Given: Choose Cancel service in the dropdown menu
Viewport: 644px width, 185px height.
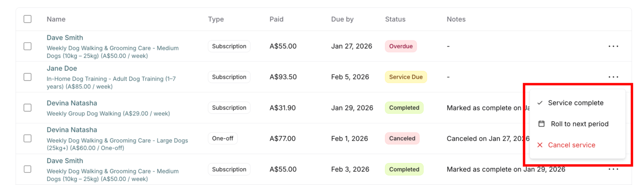Looking at the screenshot, I should click(571, 145).
